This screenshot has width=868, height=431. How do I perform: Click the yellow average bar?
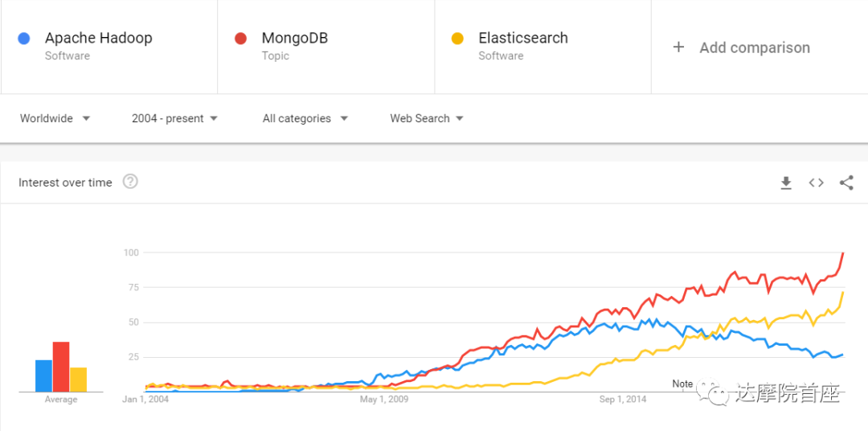pos(78,380)
